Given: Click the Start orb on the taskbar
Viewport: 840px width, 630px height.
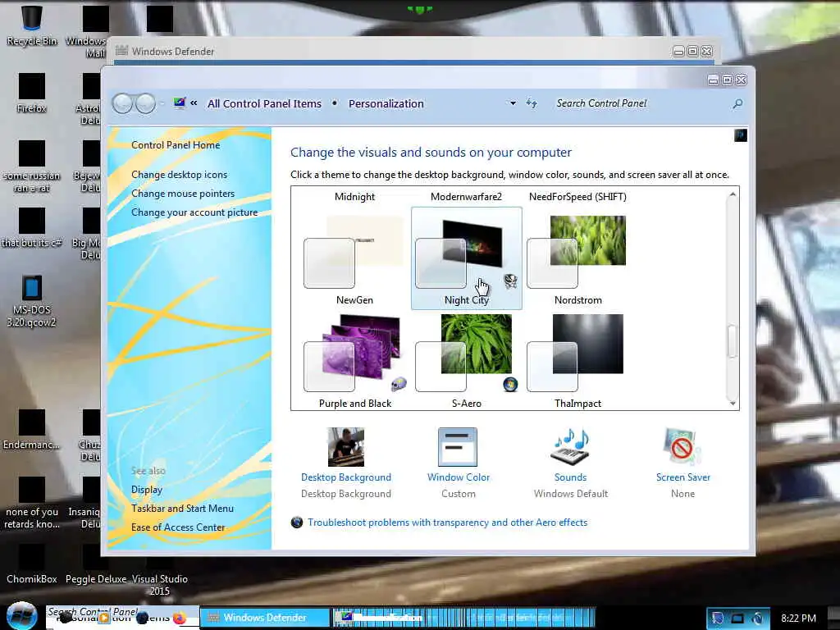Looking at the screenshot, I should click(x=21, y=616).
